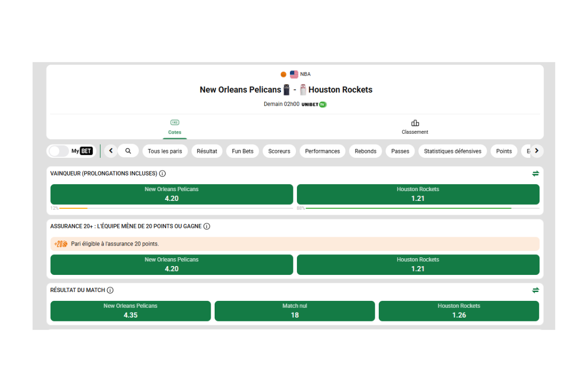Open the search magnifier icon

pos(128,151)
